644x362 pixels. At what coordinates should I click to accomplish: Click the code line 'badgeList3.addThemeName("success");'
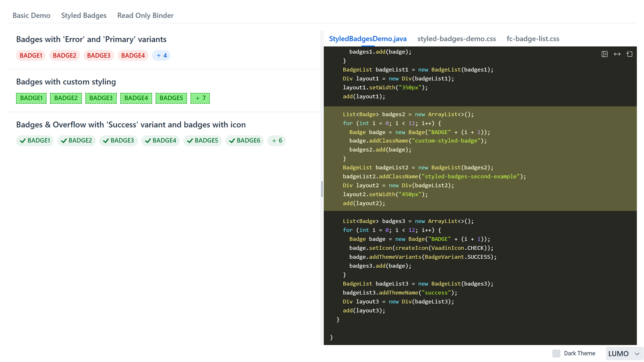click(400, 293)
